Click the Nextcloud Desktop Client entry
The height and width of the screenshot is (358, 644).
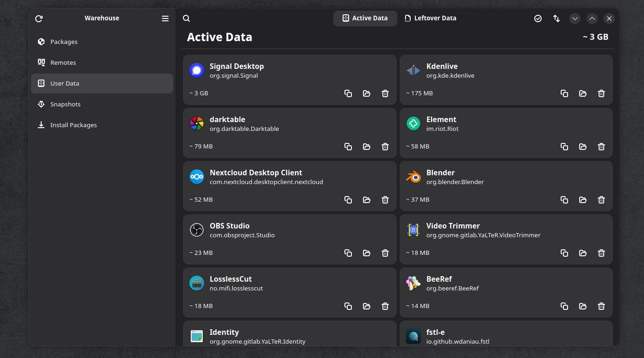(x=290, y=186)
